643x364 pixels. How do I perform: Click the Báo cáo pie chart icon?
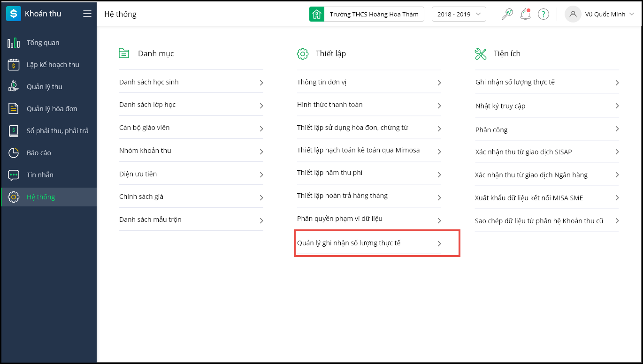click(x=14, y=153)
